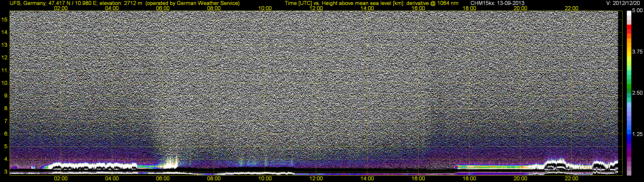Click the height axis label "5."
The height and width of the screenshot is (182, 644).
click(6, 147)
